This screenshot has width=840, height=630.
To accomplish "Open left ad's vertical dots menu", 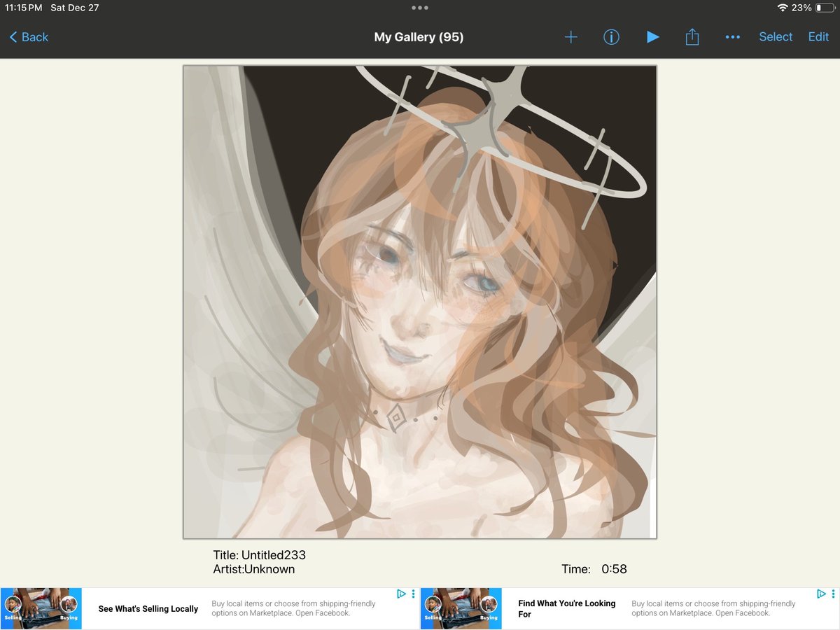I will tap(413, 594).
